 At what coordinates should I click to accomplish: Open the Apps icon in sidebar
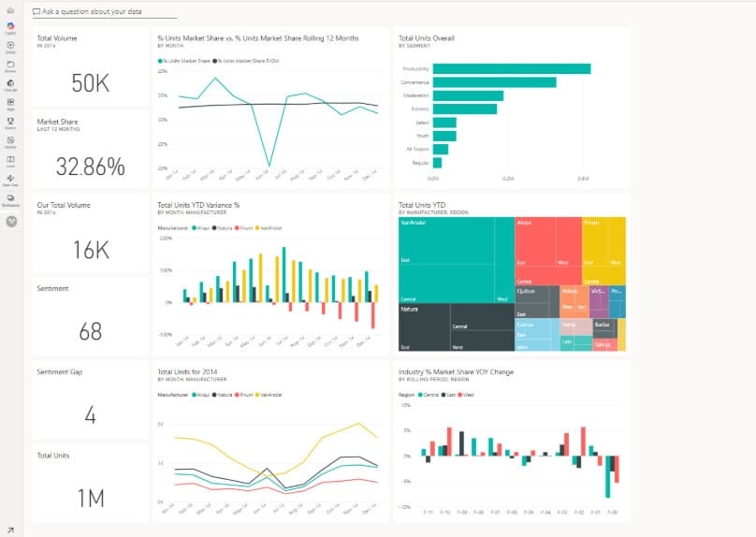point(10,103)
